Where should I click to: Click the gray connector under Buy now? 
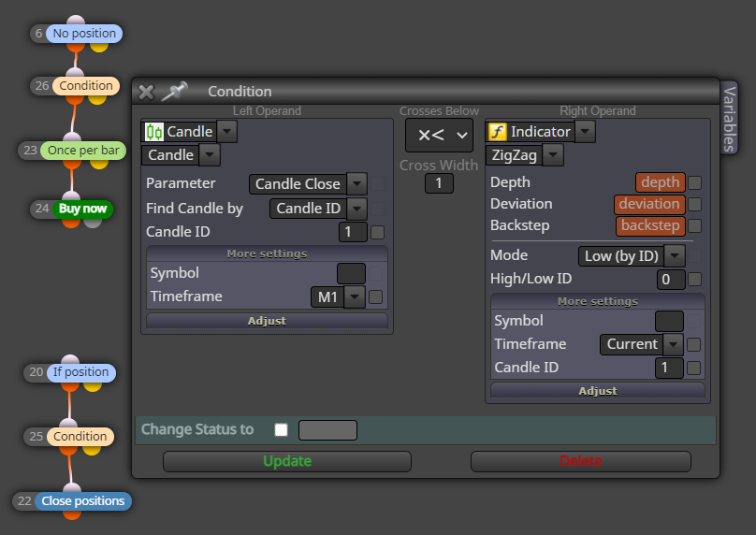click(x=93, y=224)
